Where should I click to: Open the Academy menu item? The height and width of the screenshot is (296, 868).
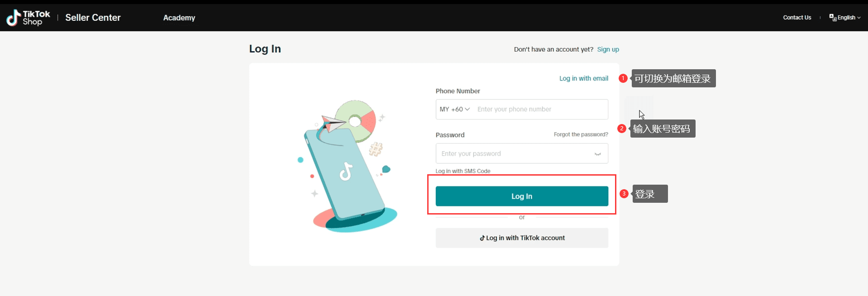pyautogui.click(x=179, y=18)
